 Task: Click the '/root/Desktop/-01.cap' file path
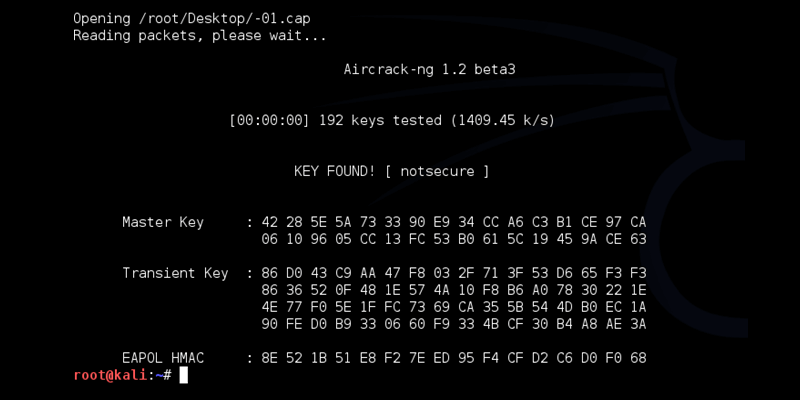(224, 19)
